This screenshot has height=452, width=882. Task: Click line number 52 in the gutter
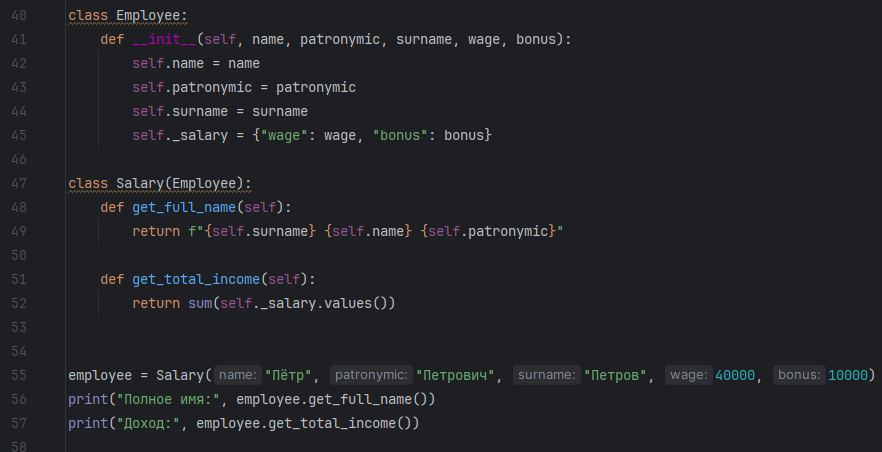[19, 303]
